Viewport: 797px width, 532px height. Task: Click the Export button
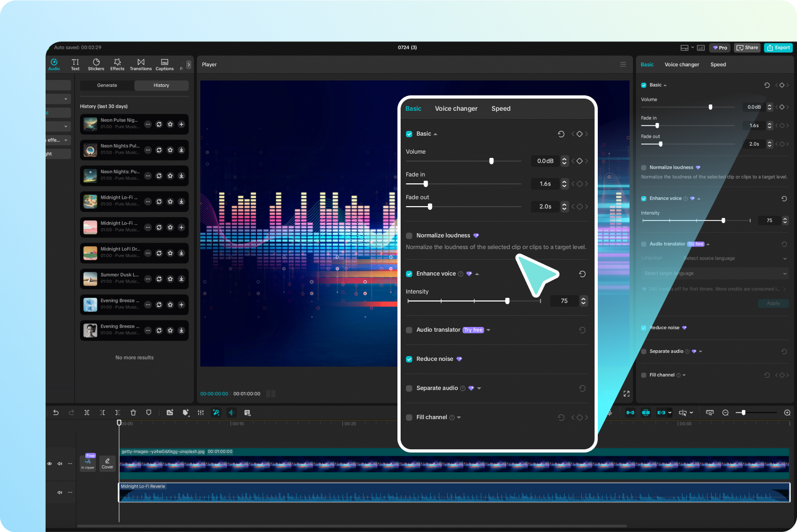click(778, 47)
